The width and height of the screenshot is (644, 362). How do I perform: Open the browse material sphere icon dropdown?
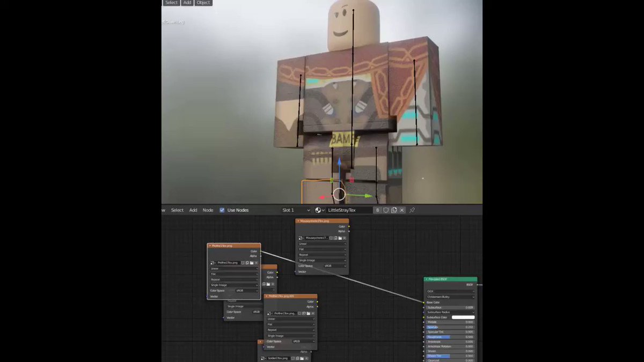320,210
